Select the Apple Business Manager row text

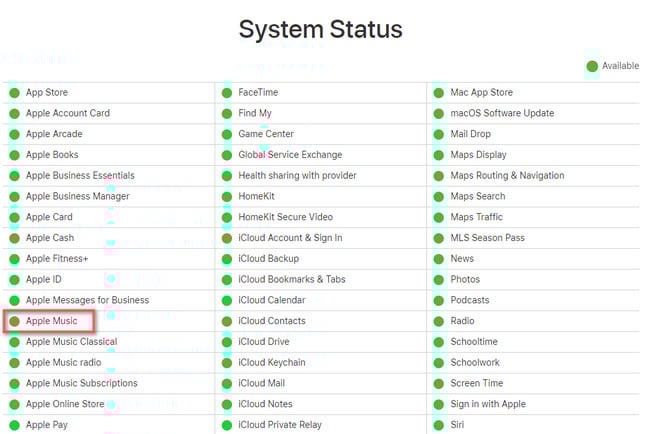[78, 196]
